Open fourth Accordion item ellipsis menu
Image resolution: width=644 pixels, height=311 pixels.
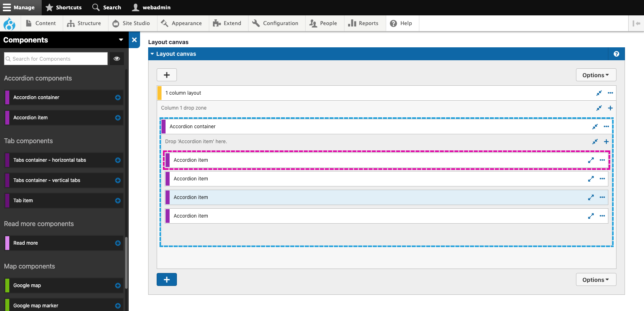click(x=602, y=216)
